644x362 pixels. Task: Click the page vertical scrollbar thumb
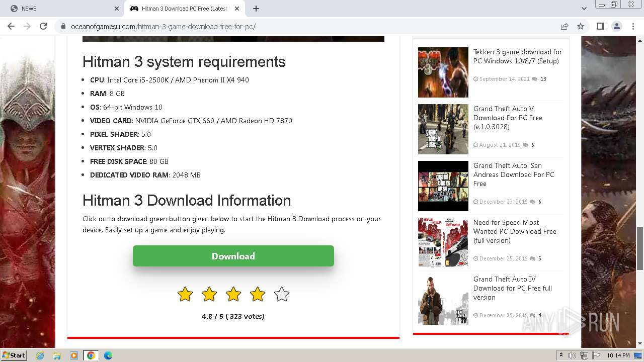pos(639,248)
